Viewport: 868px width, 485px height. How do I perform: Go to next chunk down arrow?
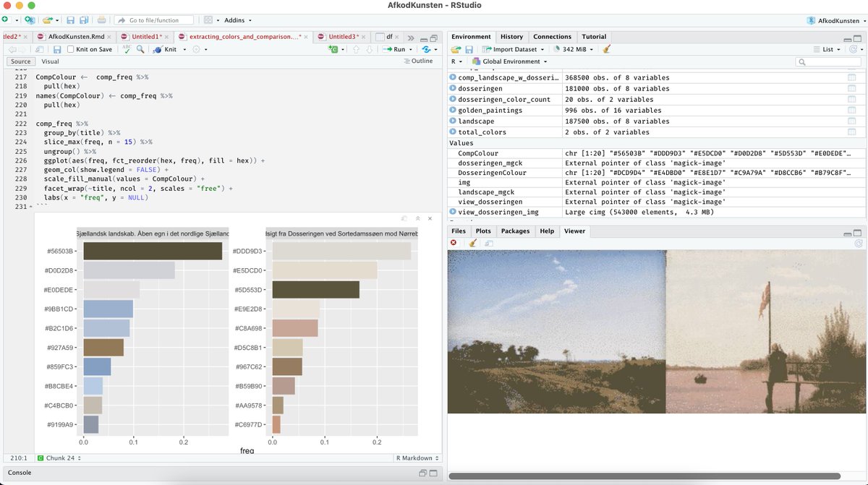point(369,49)
